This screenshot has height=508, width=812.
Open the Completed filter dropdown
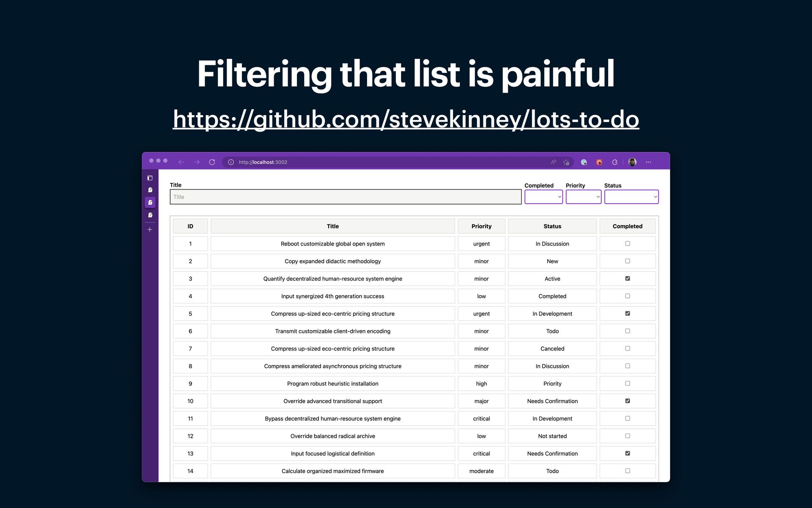click(543, 197)
